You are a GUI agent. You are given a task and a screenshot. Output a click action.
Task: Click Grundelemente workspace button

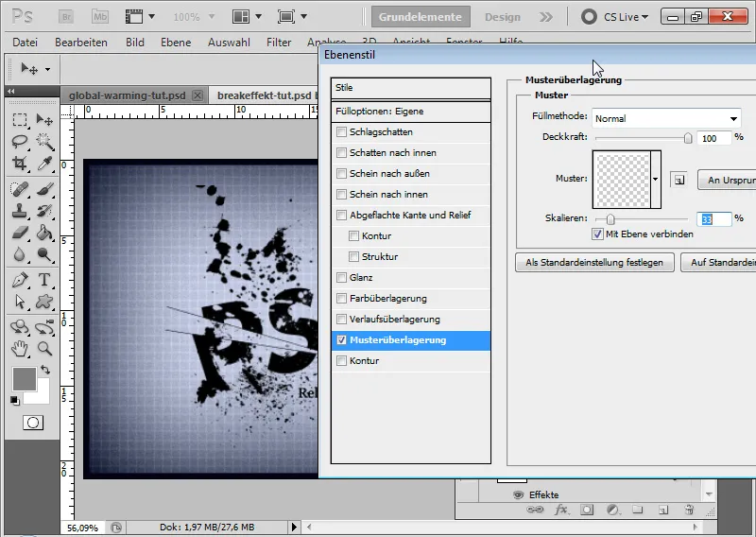(421, 17)
